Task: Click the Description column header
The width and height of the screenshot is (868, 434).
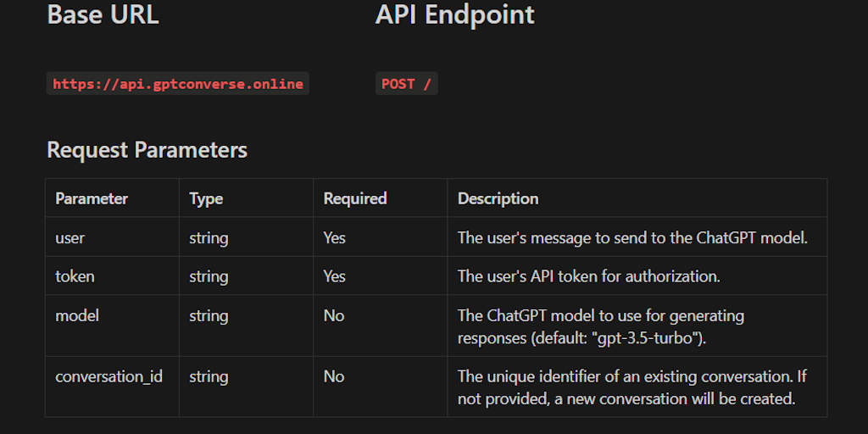Action: click(498, 198)
